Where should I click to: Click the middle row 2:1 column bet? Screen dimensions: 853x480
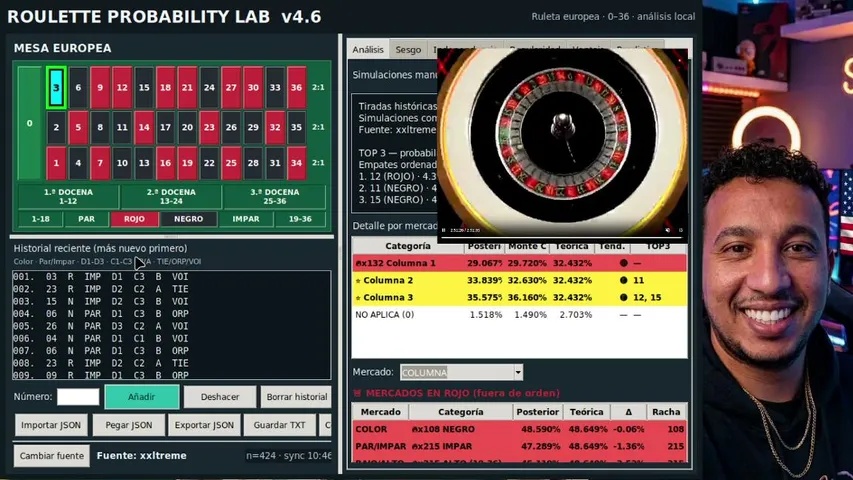(318, 127)
